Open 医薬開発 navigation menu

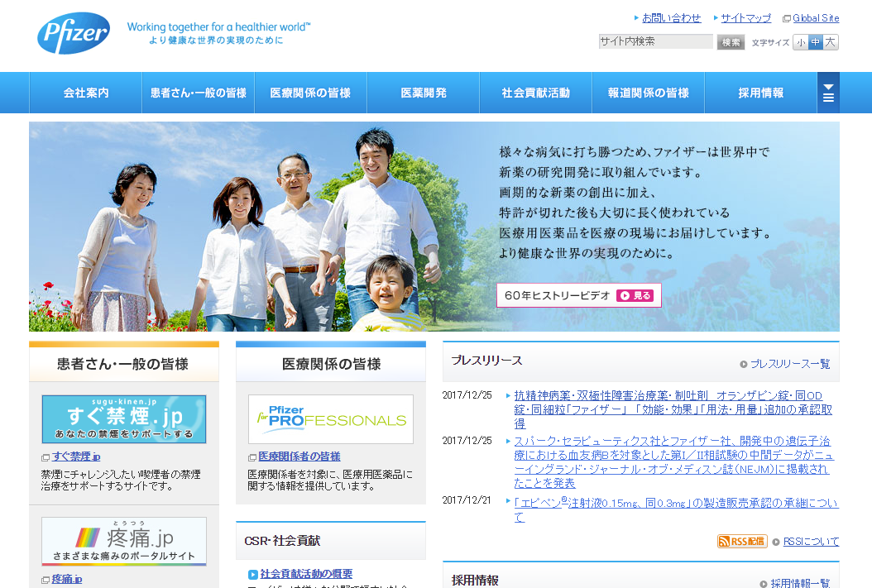424,93
